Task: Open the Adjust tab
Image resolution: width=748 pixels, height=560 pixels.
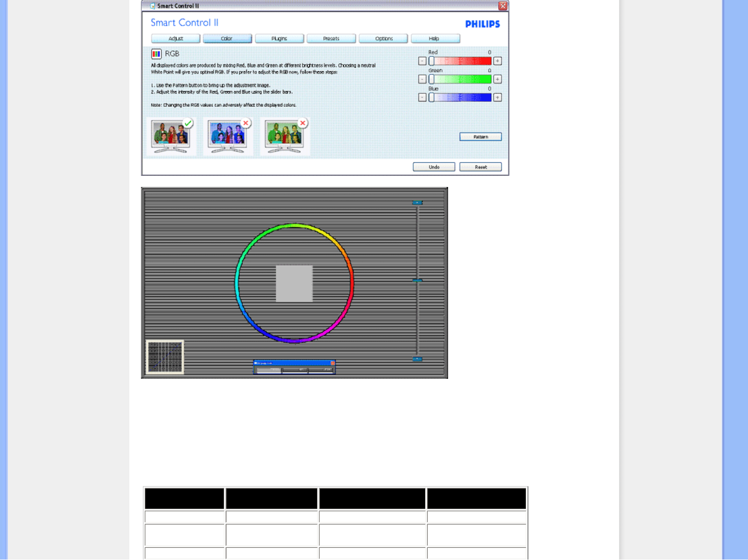Action: coord(175,39)
